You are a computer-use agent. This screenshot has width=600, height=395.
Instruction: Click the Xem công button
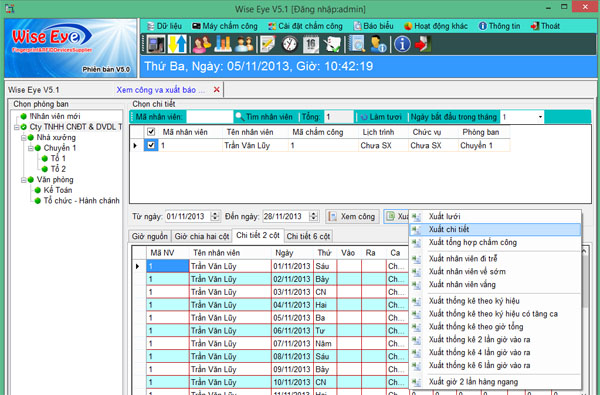point(352,216)
